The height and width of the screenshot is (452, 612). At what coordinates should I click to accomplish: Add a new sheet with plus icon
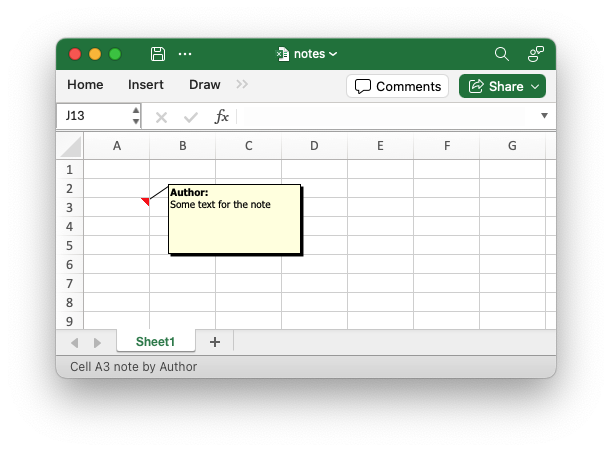coord(215,342)
